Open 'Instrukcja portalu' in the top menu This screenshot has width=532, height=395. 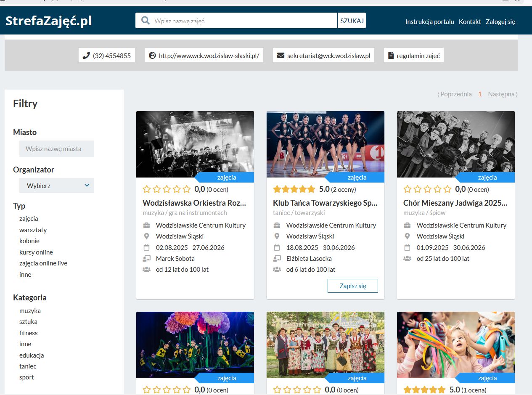(429, 22)
